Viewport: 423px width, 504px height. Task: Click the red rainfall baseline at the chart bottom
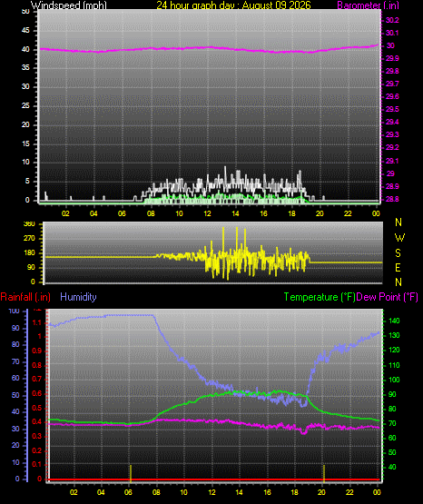(x=213, y=479)
